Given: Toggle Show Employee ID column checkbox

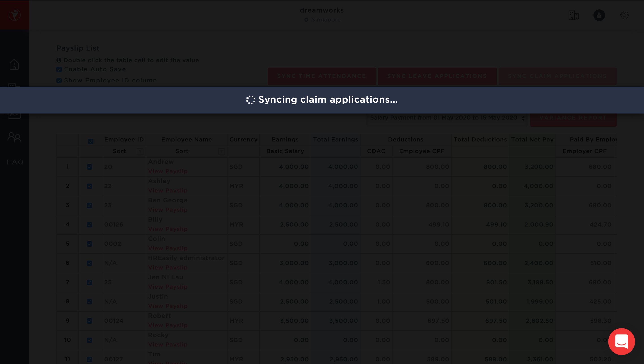Looking at the screenshot, I should click(x=59, y=81).
